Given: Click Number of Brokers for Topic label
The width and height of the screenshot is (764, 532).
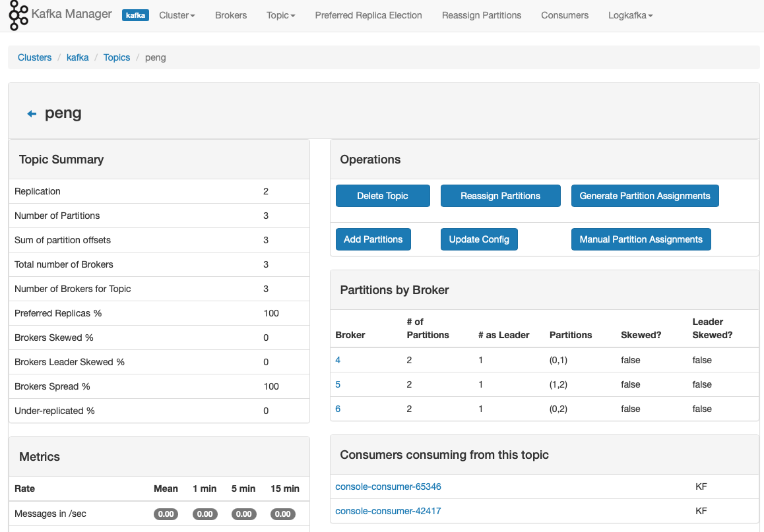Looking at the screenshot, I should point(73,289).
